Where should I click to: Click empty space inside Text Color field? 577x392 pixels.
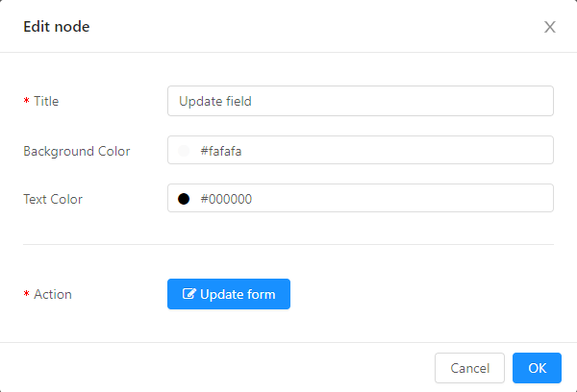(401, 198)
